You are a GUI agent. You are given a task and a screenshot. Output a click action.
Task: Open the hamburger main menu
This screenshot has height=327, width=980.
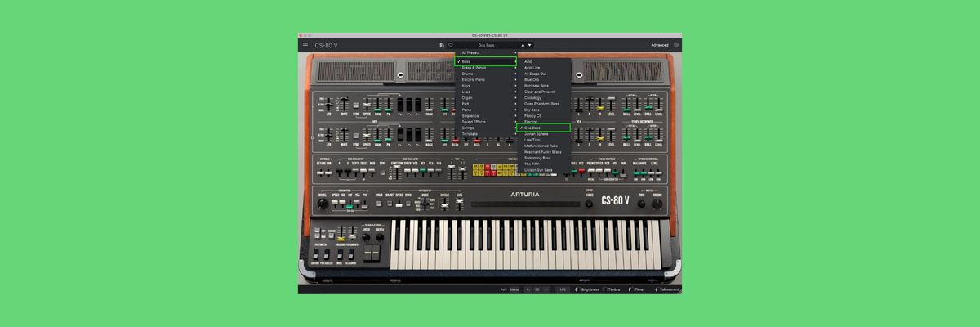click(305, 45)
